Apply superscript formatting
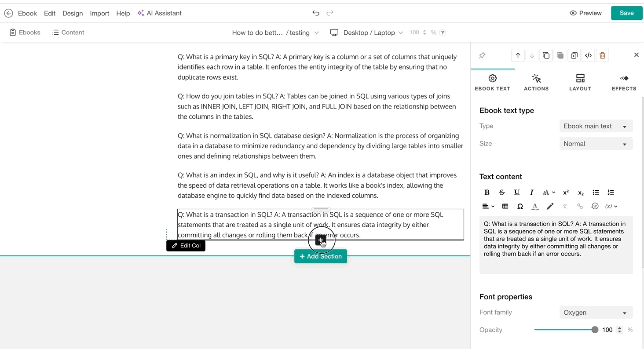644x349 pixels. pos(566,193)
